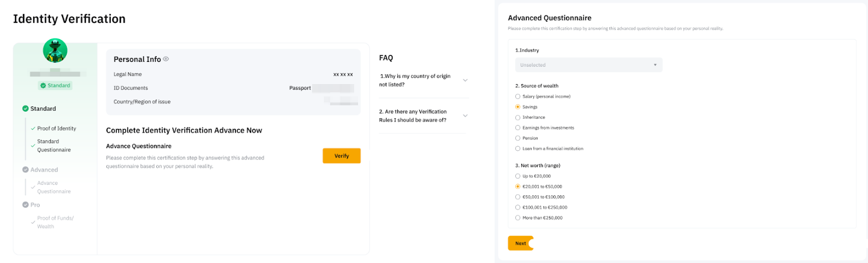The width and height of the screenshot is (868, 263).
Task: Expand FAQ about country of origin
Action: point(465,80)
